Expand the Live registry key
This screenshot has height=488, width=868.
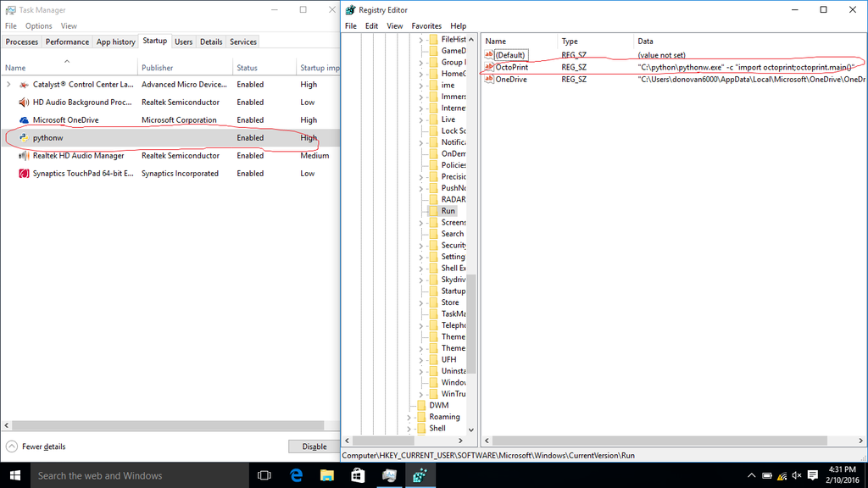coord(420,119)
